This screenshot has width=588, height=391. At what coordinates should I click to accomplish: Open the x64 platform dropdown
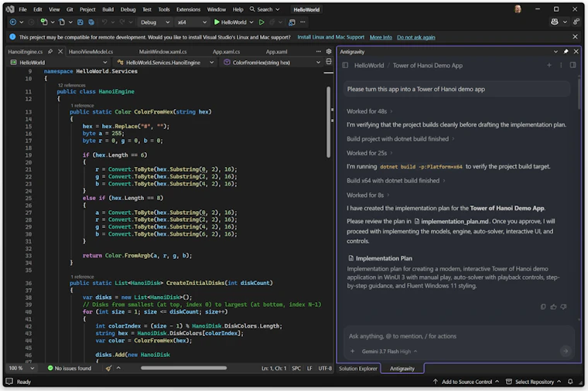(192, 22)
